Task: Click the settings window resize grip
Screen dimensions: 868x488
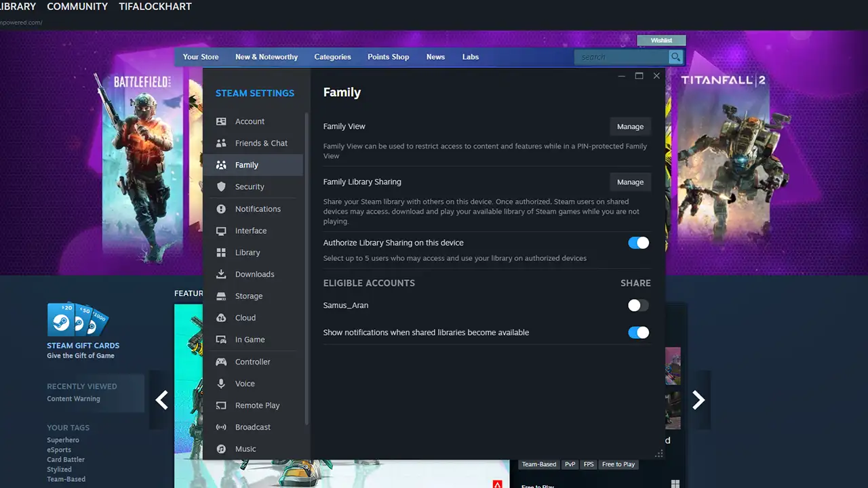Action: pyautogui.click(x=659, y=453)
